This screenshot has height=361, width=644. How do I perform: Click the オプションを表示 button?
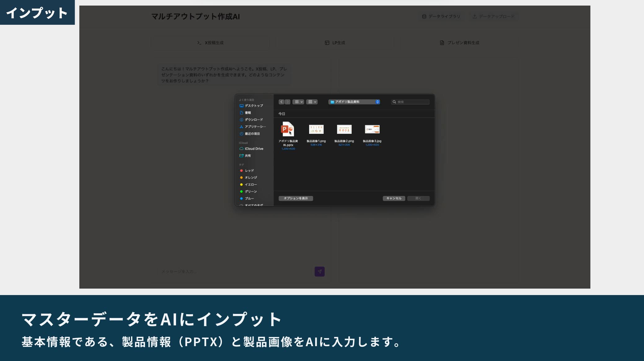296,198
